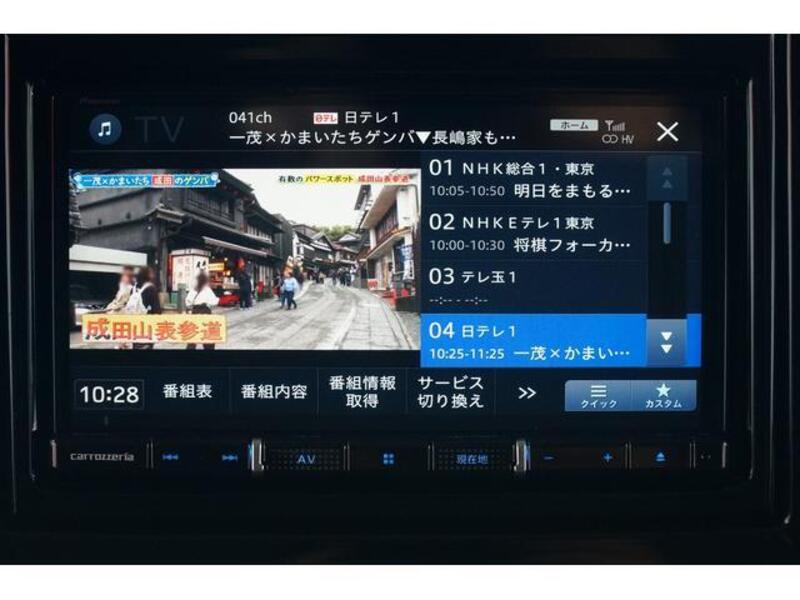This screenshot has width=800, height=600.
Task: Tap the music note AV source icon
Action: 104,129
